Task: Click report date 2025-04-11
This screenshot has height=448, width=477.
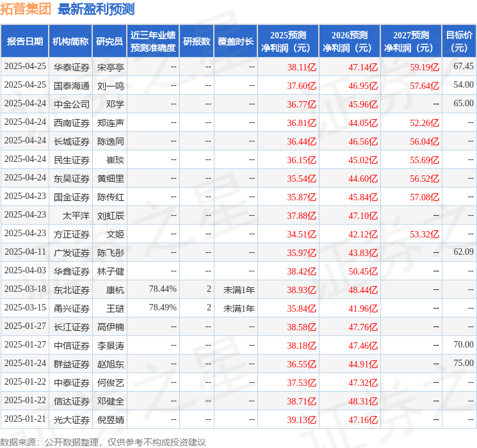Action: point(25,252)
